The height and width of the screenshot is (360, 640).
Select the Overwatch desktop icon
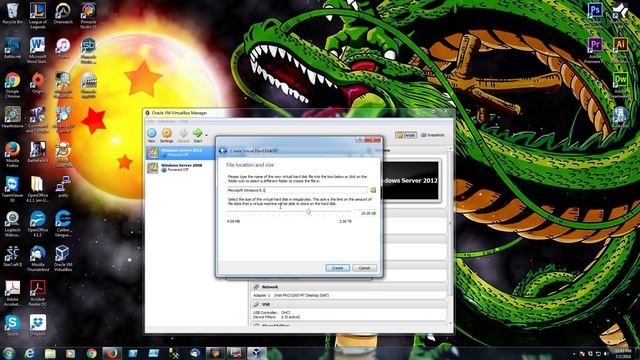click(63, 14)
